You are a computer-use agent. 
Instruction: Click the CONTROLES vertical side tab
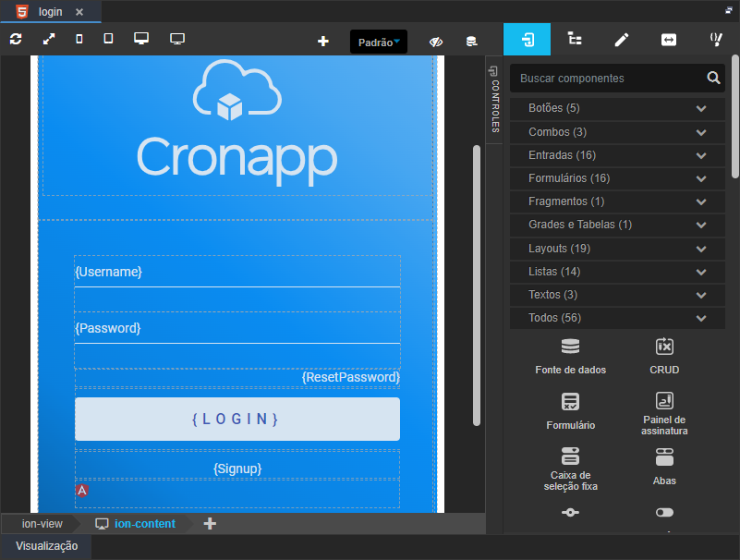(x=494, y=99)
